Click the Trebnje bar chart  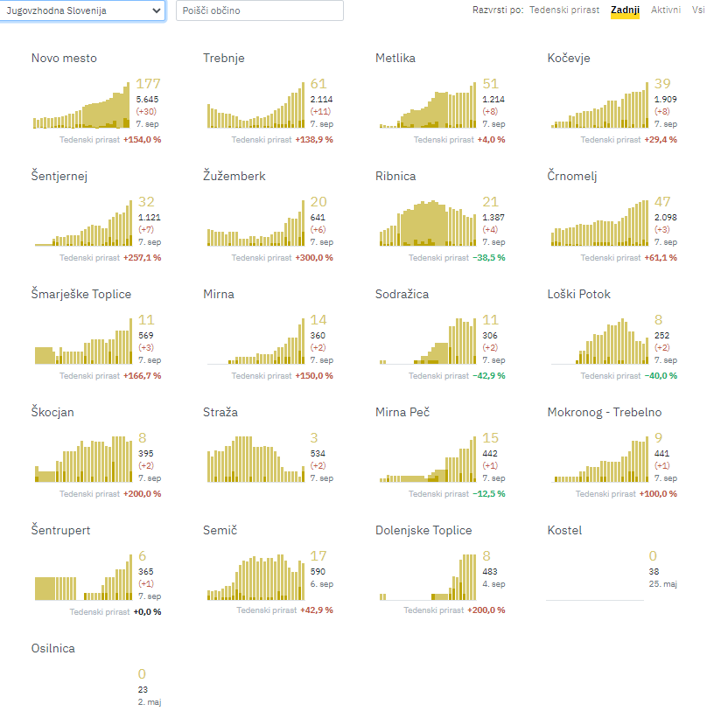click(255, 105)
